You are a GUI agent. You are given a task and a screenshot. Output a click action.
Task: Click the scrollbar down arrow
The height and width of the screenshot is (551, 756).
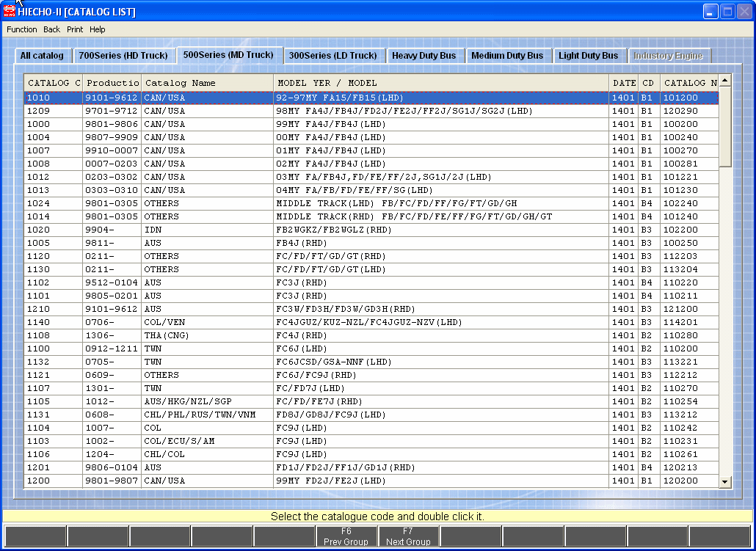725,482
